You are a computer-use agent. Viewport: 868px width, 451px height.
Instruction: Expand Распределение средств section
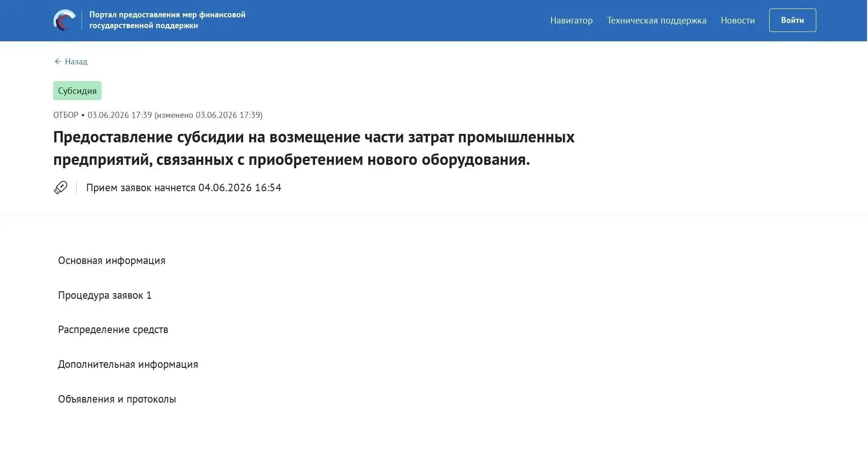coord(113,330)
